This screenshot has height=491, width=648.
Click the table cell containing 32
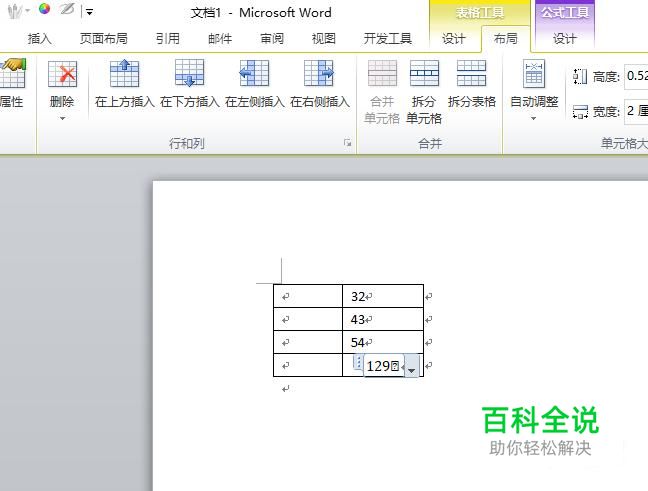pyautogui.click(x=383, y=296)
